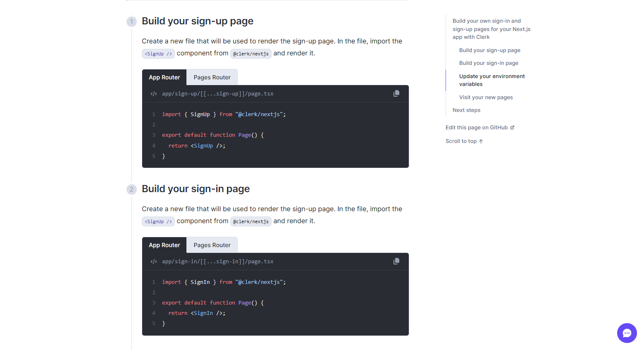This screenshot has width=644, height=350.
Task: Click the up arrow beside Scroll to top
Action: (481, 141)
